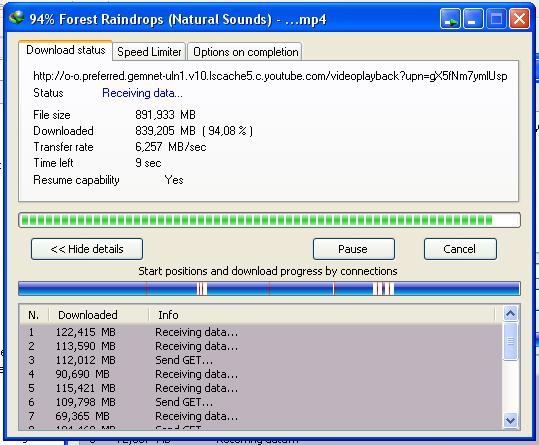Click the green-arrow send to tray button
539x445 pixels.
pyautogui.click(x=450, y=19)
